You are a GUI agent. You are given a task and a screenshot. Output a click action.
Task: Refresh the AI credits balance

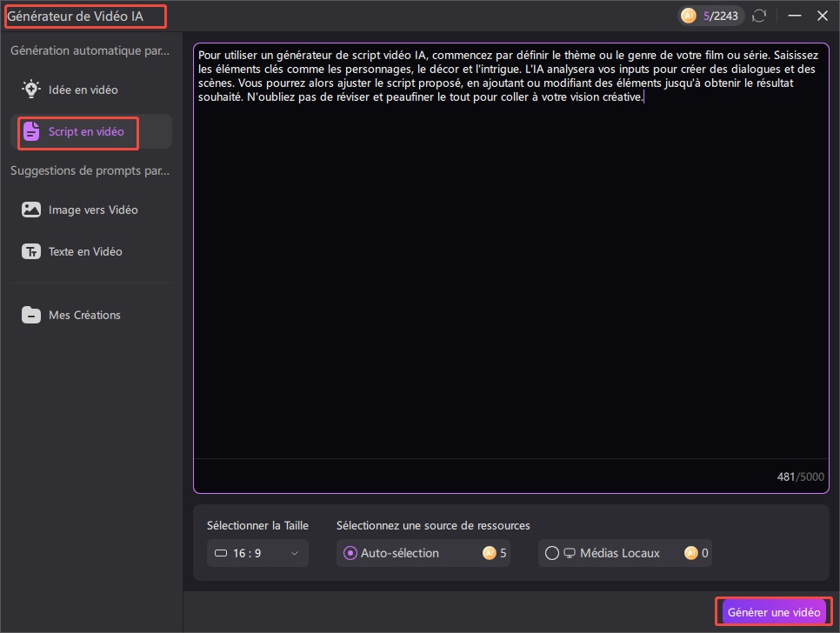[x=759, y=16]
